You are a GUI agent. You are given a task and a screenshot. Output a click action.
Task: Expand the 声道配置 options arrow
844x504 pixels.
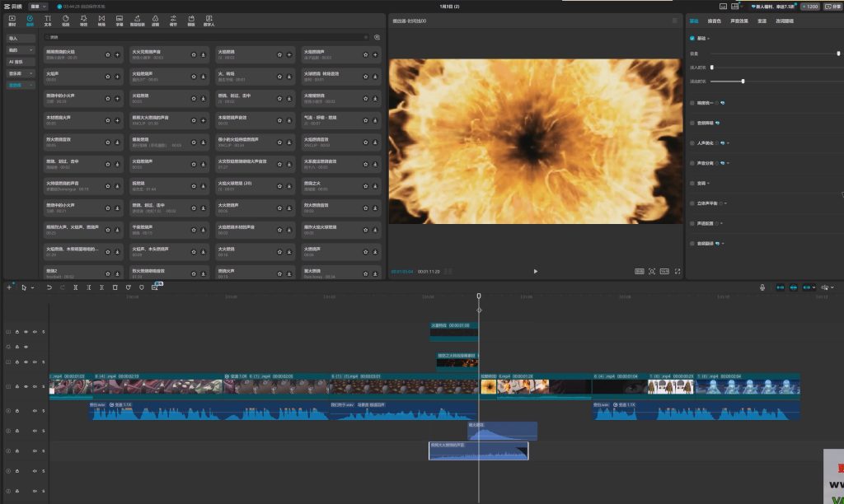tap(721, 223)
